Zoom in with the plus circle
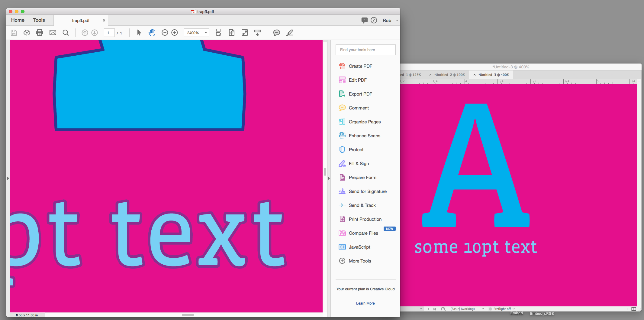Image resolution: width=644 pixels, height=320 pixels. [x=175, y=33]
